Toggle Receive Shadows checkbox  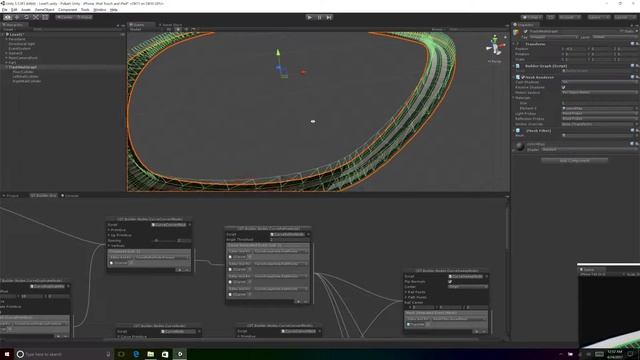564,87
